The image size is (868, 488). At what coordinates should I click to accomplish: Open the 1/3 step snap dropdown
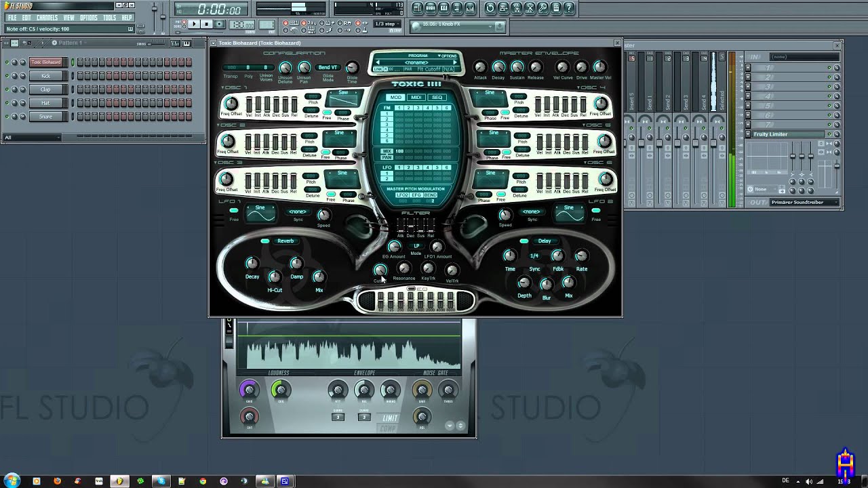[x=388, y=24]
